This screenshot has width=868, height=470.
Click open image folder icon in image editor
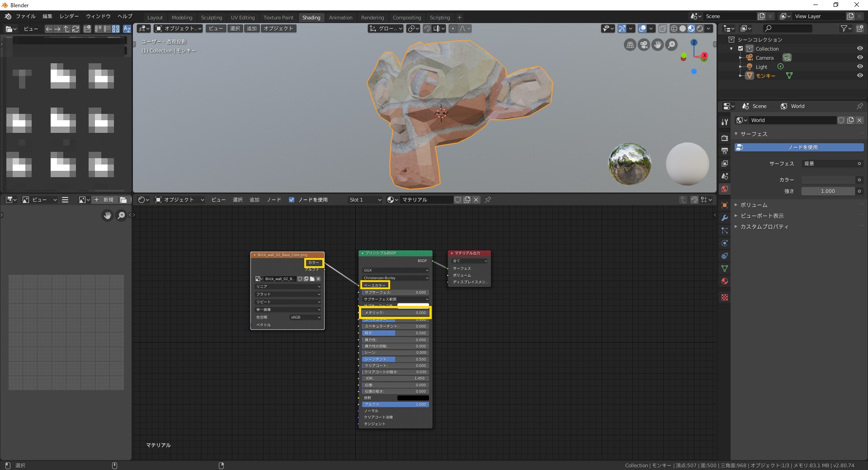(123, 200)
